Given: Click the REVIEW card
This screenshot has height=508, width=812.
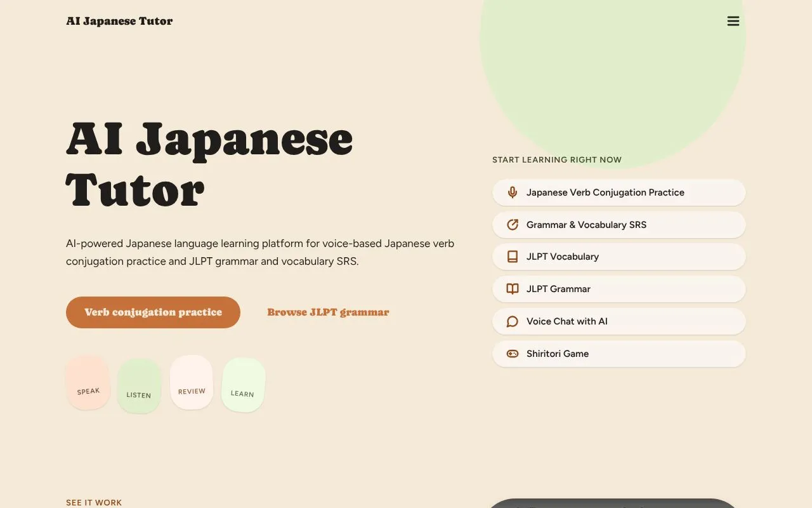Looking at the screenshot, I should 192,382.
